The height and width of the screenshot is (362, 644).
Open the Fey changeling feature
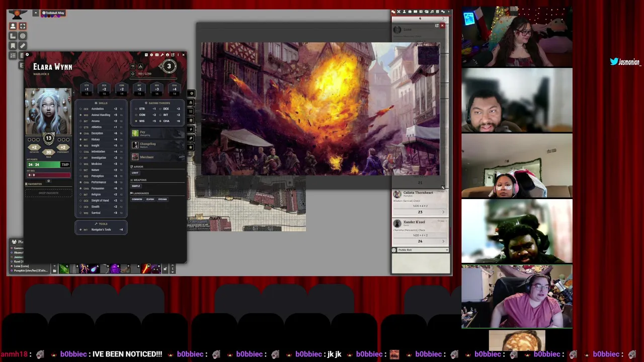coord(157,133)
